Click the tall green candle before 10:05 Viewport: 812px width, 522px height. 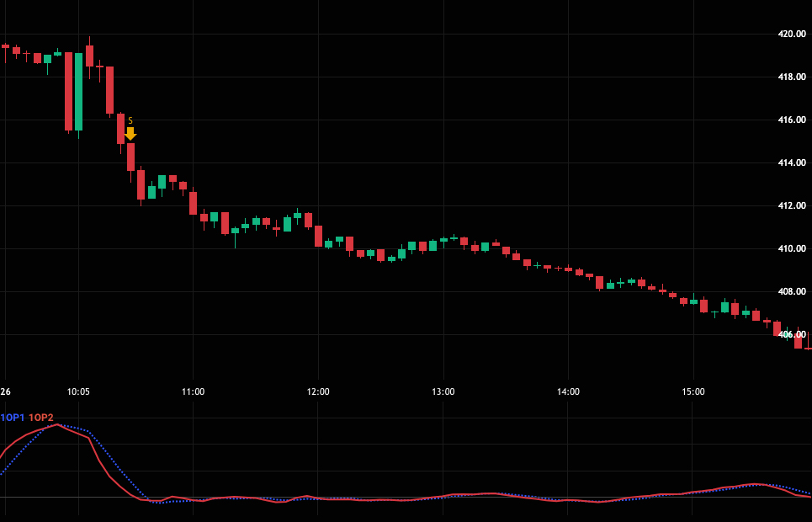78,91
